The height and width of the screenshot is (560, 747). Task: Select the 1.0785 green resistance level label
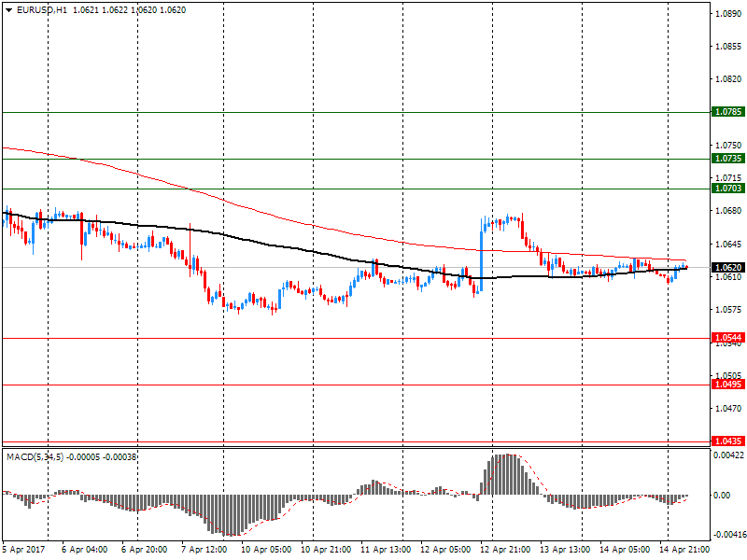(728, 112)
